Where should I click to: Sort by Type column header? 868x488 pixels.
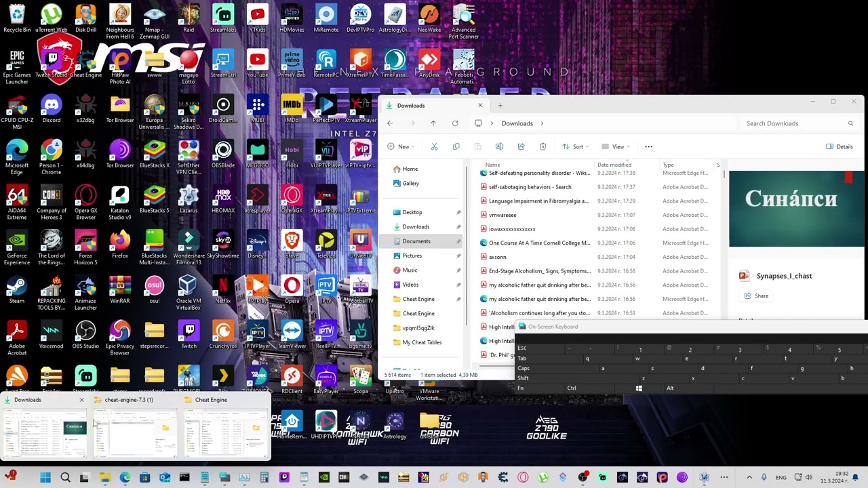pos(668,165)
